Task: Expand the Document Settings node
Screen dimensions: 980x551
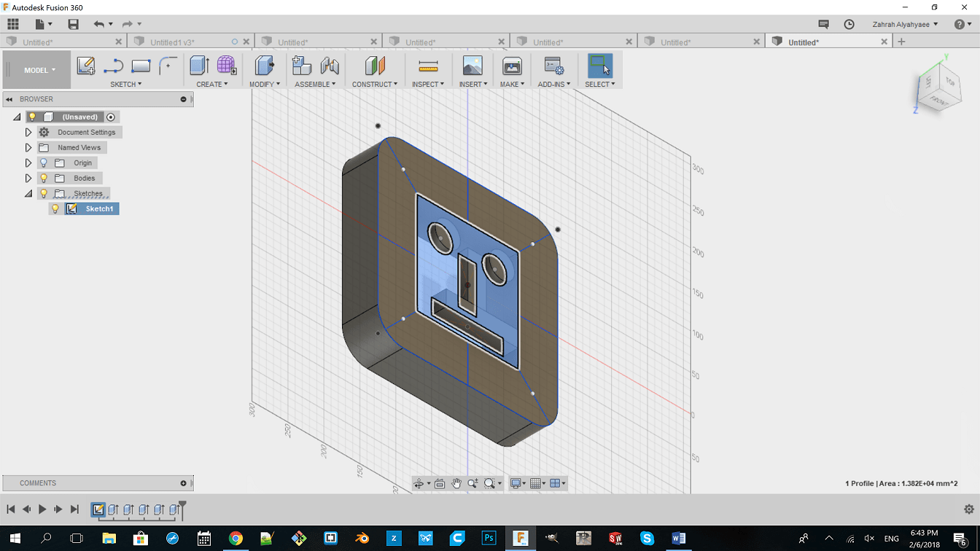Action: pos(28,132)
